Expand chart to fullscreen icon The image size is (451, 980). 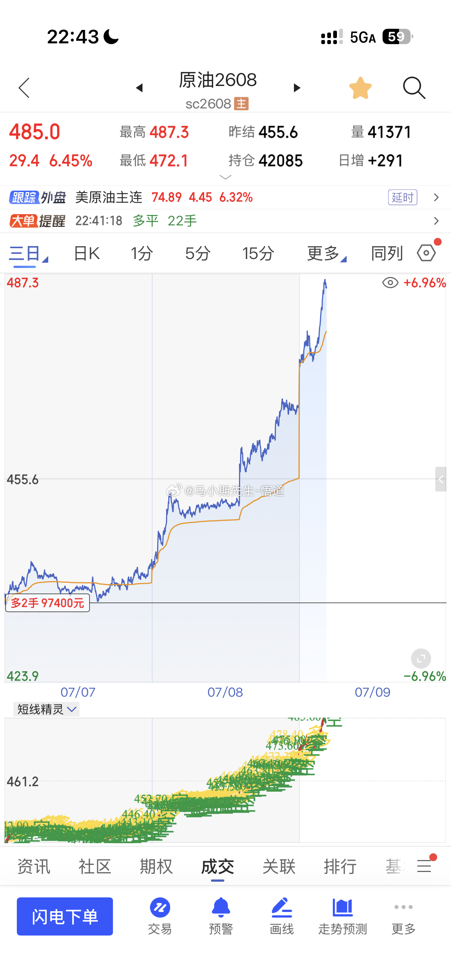point(421,658)
